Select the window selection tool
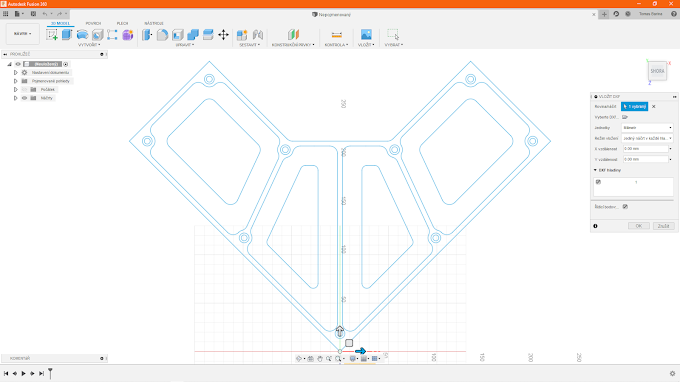680x382 pixels. 393,35
